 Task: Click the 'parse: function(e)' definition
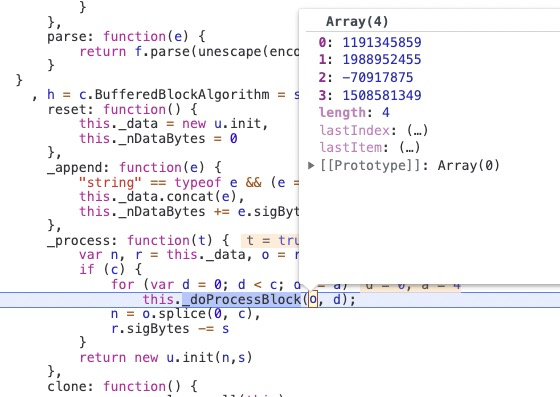coord(126,36)
